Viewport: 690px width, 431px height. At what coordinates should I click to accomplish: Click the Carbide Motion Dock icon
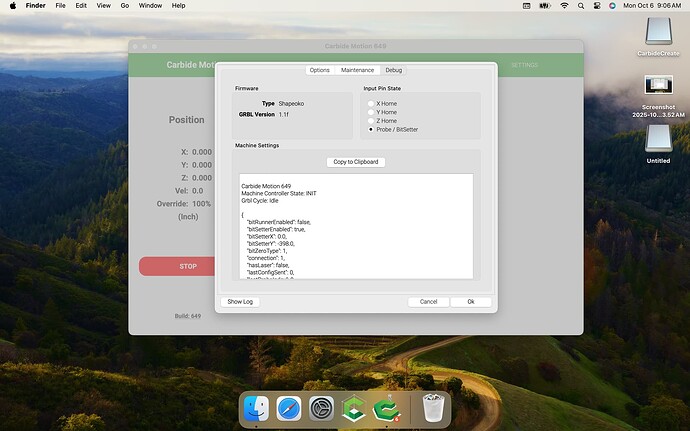[386, 409]
